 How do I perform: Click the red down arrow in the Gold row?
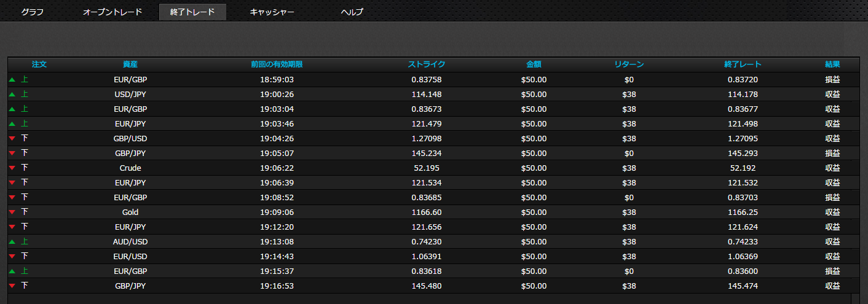12,212
